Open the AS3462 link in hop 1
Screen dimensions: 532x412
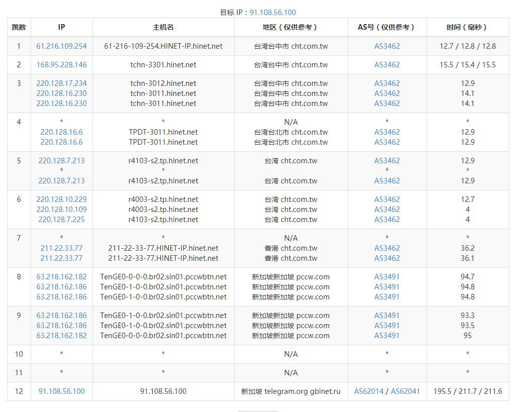[x=387, y=46]
